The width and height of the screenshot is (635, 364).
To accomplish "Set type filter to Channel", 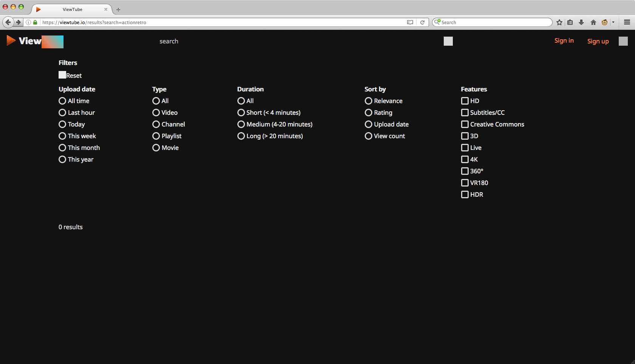I will [x=169, y=124].
